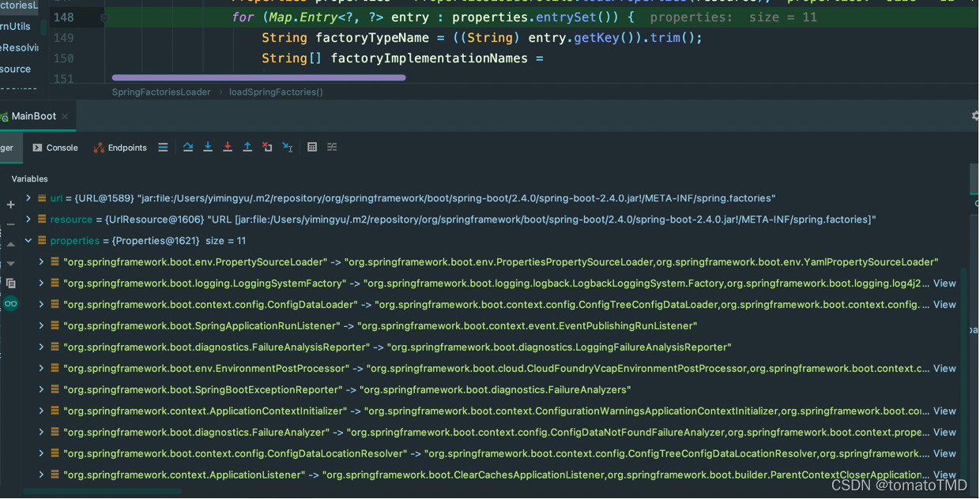Click the Step Out arrow icon
The height and width of the screenshot is (499, 980).
click(247, 148)
